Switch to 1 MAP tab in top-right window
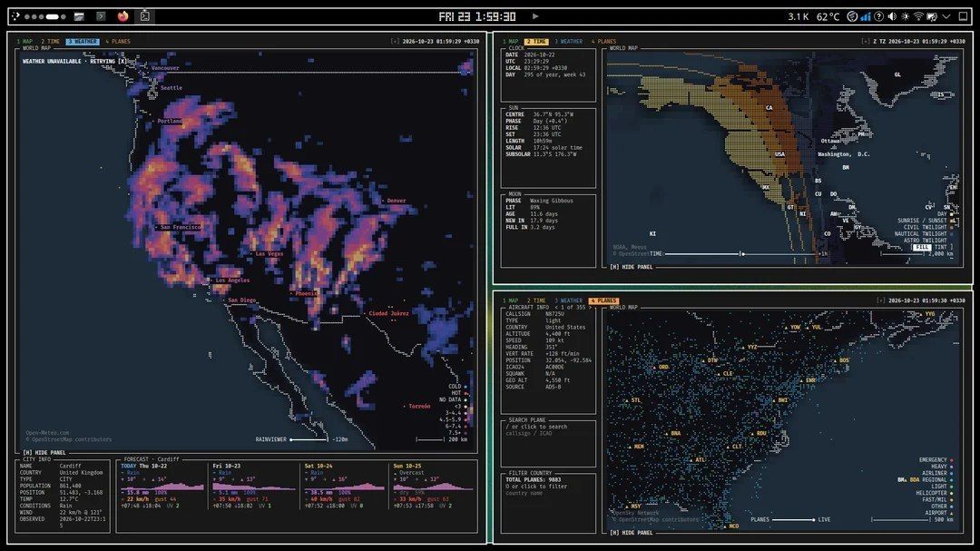This screenshot has height=551, width=980. point(511,41)
